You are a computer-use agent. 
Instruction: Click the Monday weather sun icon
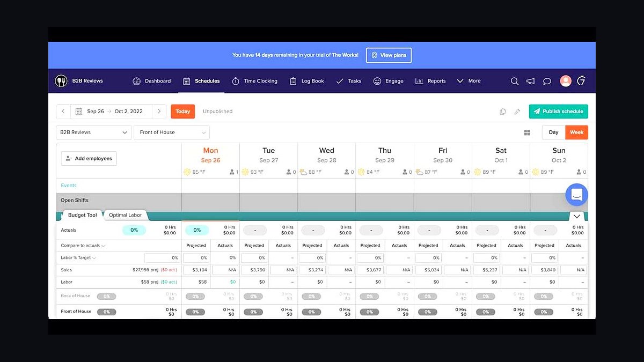pos(187,172)
